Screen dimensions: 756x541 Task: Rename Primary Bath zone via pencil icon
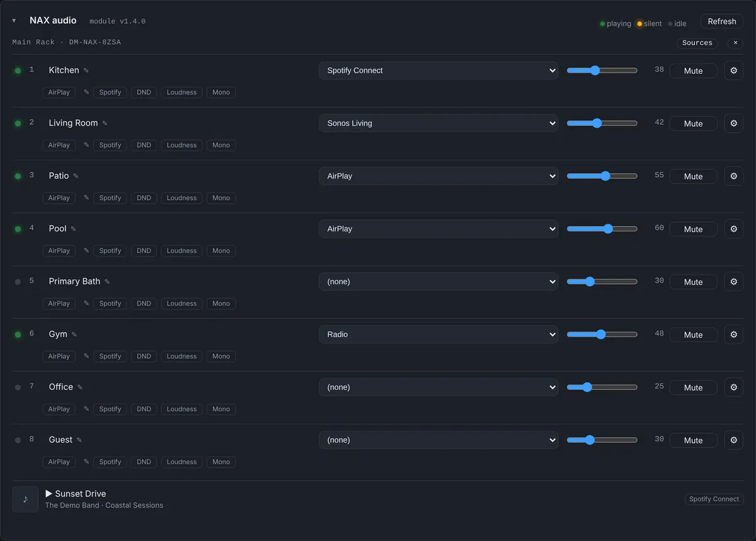point(107,282)
